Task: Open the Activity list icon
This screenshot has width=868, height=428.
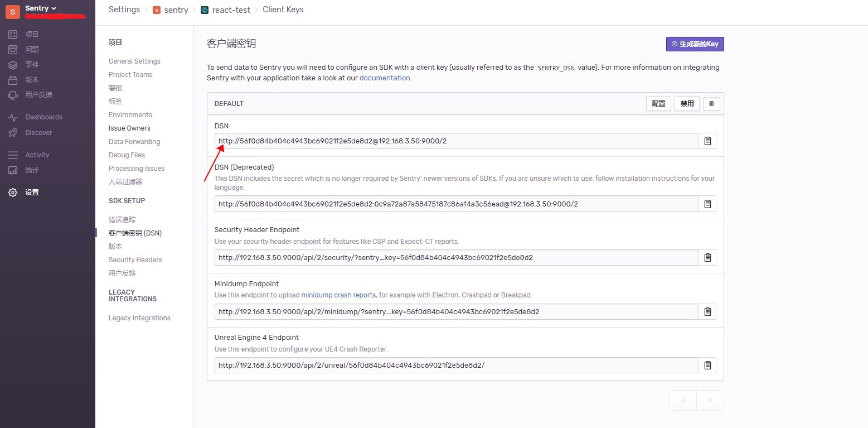Action: [13, 155]
